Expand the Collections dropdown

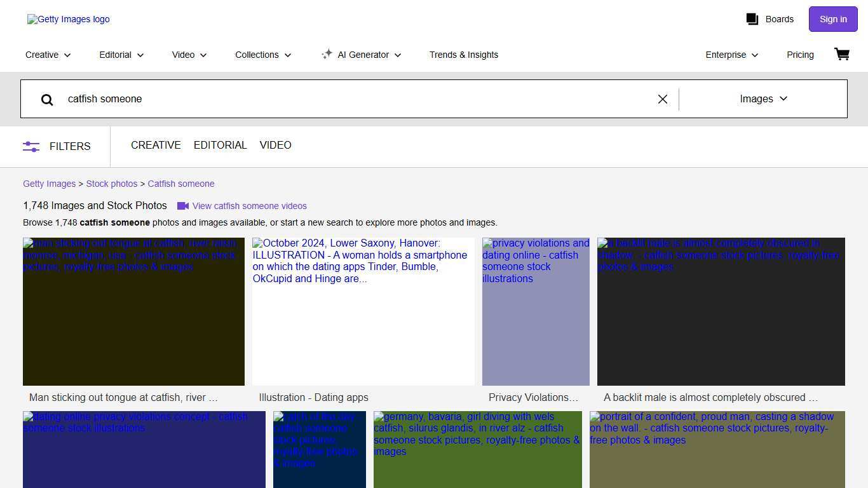pos(262,55)
